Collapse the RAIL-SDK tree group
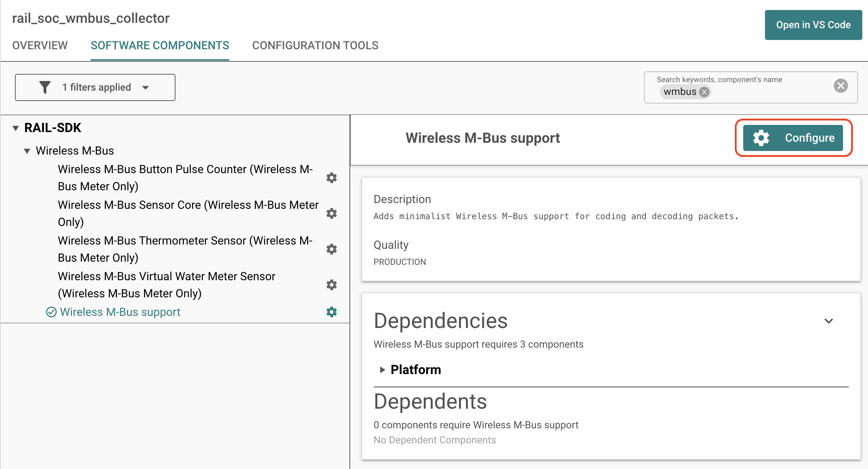868x469 pixels. (x=16, y=128)
